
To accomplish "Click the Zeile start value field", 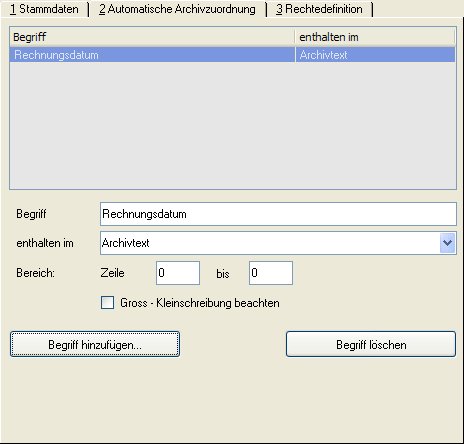I will [x=178, y=273].
